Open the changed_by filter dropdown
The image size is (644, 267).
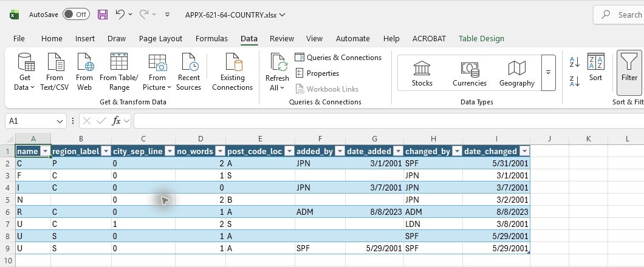pyautogui.click(x=457, y=151)
